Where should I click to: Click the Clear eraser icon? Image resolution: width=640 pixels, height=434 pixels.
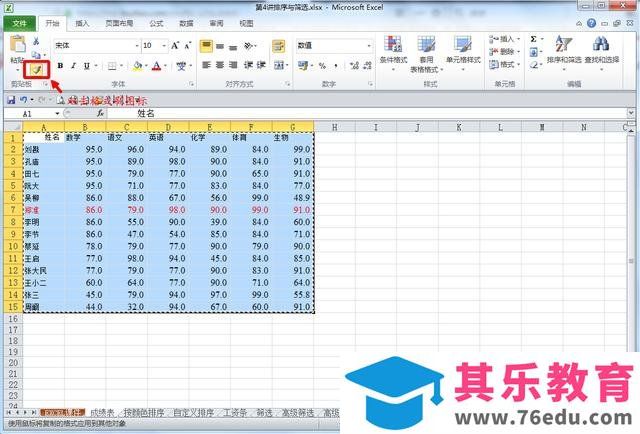(x=534, y=65)
